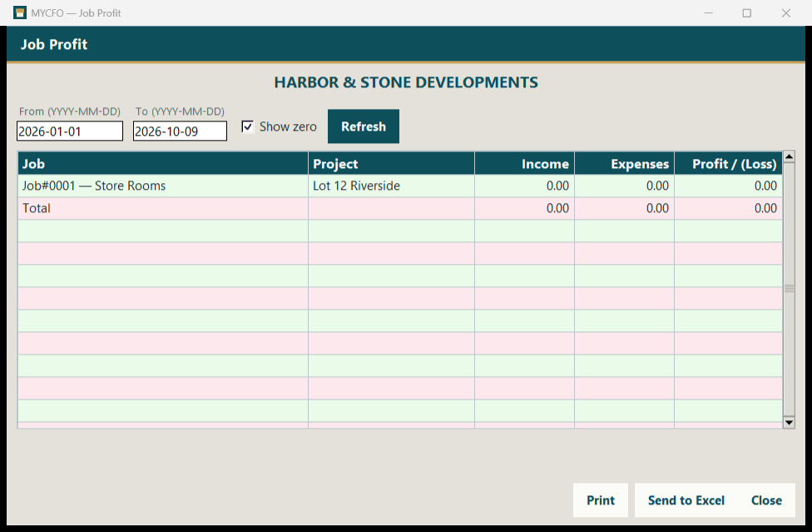The width and height of the screenshot is (812, 532).
Task: Click the Total row label
Action: pyautogui.click(x=37, y=208)
